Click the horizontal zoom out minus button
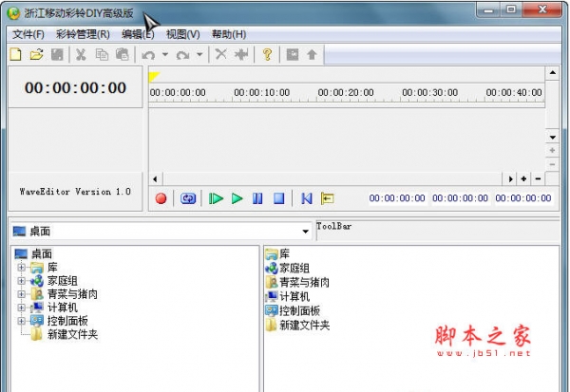This screenshot has height=392, width=570. pos(538,178)
